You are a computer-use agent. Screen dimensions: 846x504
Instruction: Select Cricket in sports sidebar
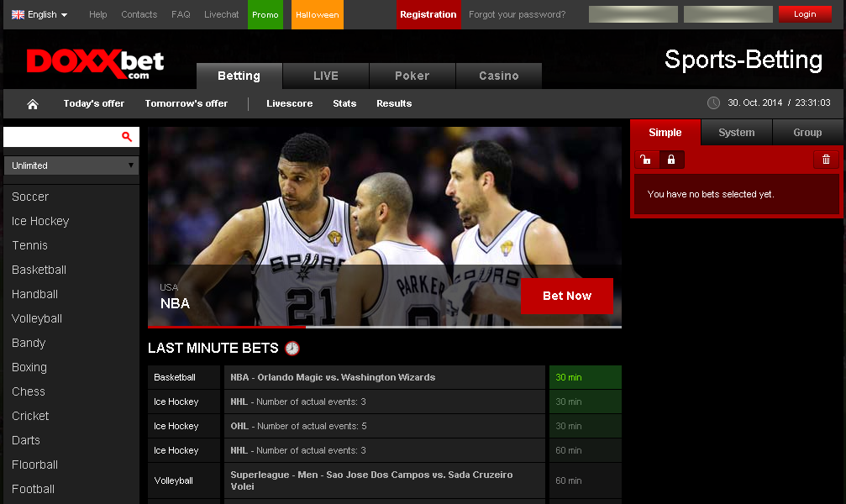pyautogui.click(x=30, y=416)
